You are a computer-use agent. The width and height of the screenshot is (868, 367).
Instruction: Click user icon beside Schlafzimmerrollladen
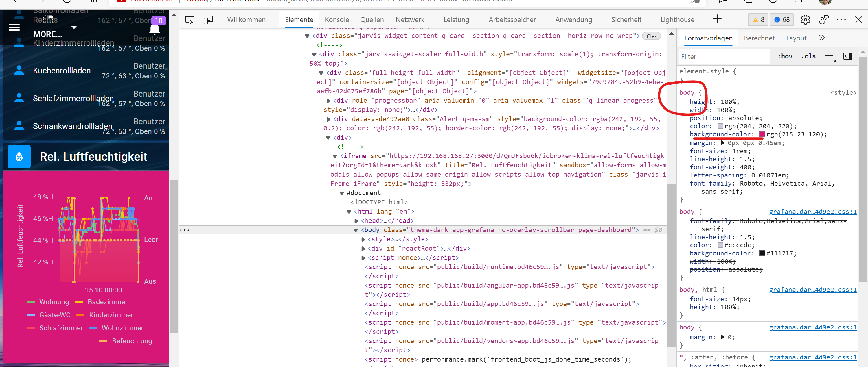click(x=19, y=98)
